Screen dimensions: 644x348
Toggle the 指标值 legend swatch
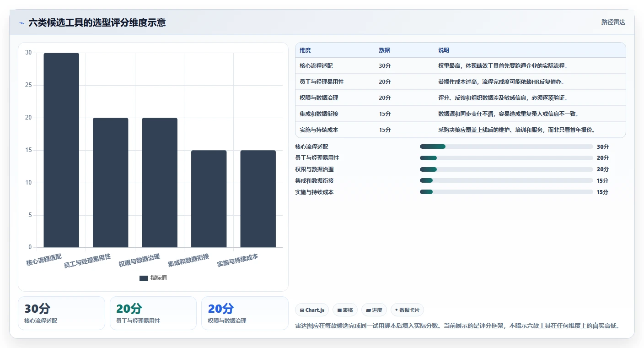tap(144, 278)
